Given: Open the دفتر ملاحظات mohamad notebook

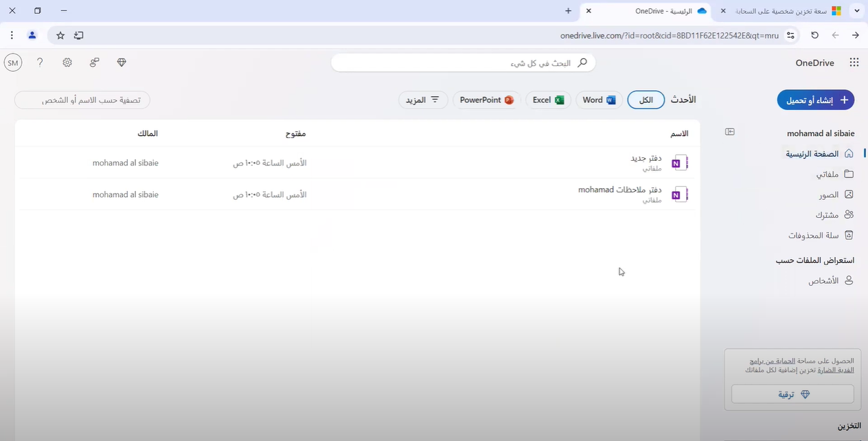Looking at the screenshot, I should click(x=619, y=190).
